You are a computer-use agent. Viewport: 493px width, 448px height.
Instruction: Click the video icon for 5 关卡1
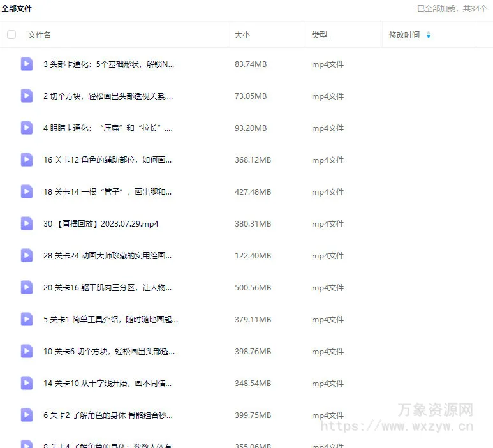tap(27, 319)
